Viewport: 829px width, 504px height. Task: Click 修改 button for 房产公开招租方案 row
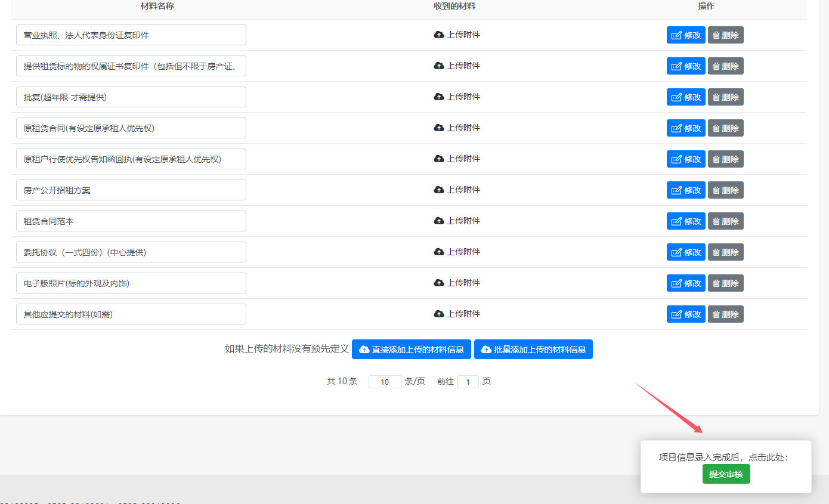[x=686, y=190]
